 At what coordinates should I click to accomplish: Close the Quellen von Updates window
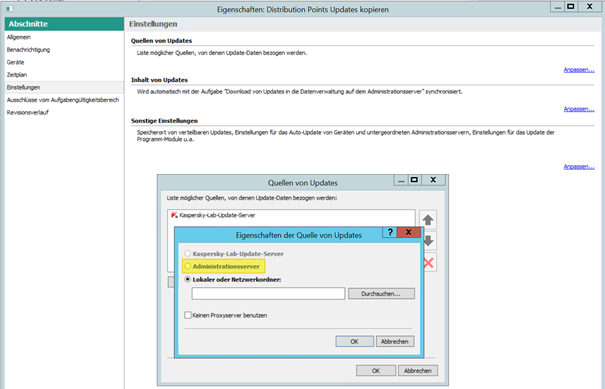[433, 180]
